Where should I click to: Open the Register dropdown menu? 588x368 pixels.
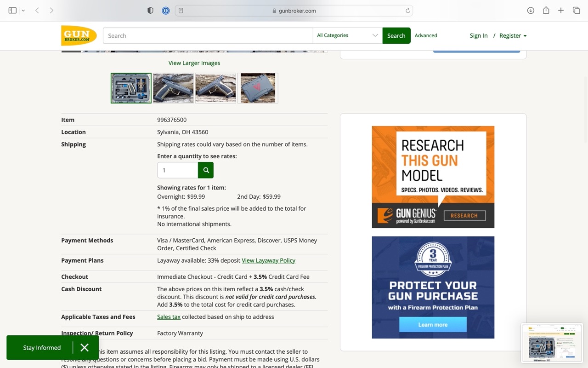point(513,35)
